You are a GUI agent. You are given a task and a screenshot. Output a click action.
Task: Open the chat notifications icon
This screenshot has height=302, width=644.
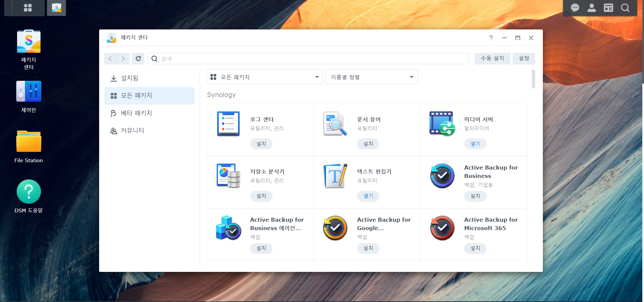(x=575, y=8)
